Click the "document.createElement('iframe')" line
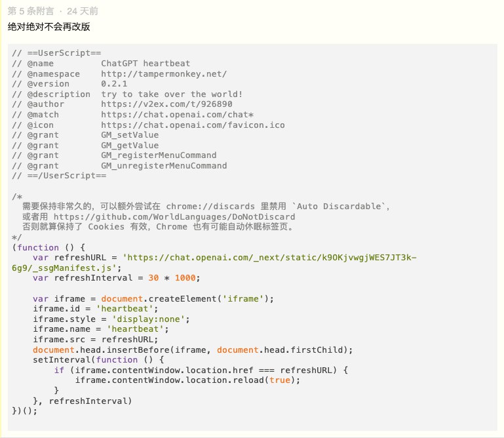 click(x=153, y=299)
